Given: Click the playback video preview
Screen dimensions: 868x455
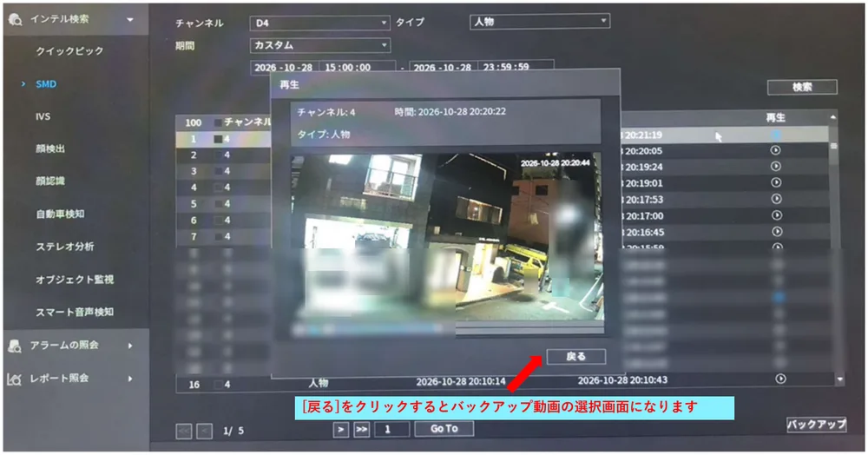Looking at the screenshot, I should (447, 237).
